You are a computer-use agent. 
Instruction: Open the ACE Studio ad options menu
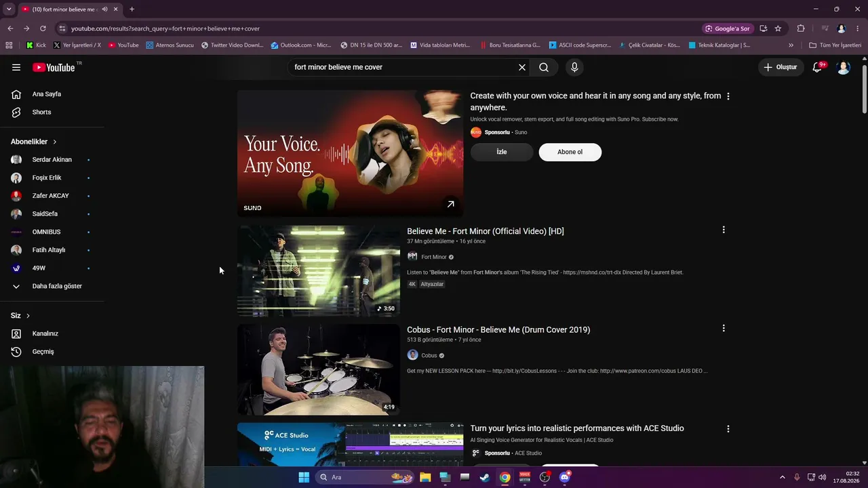728,429
